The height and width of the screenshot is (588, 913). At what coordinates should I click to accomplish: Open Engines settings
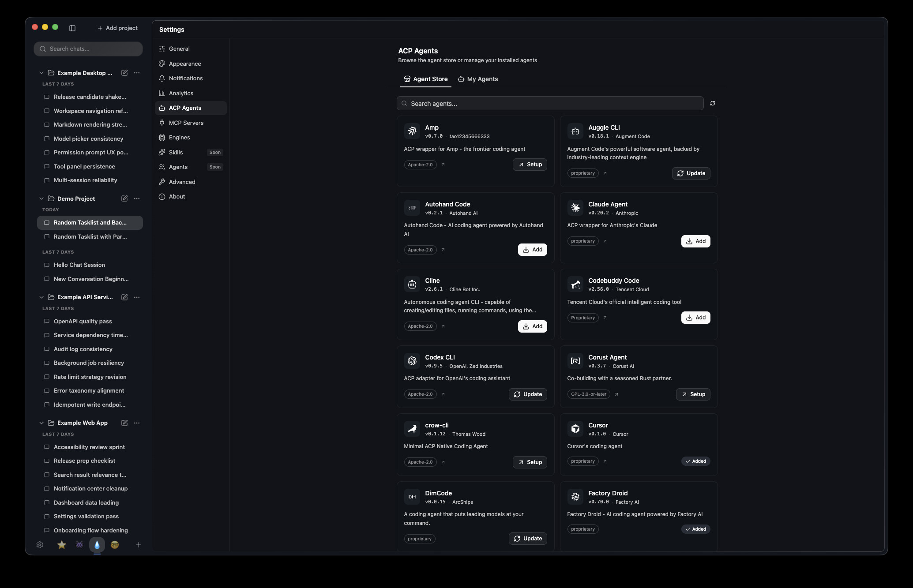[x=191, y=138]
